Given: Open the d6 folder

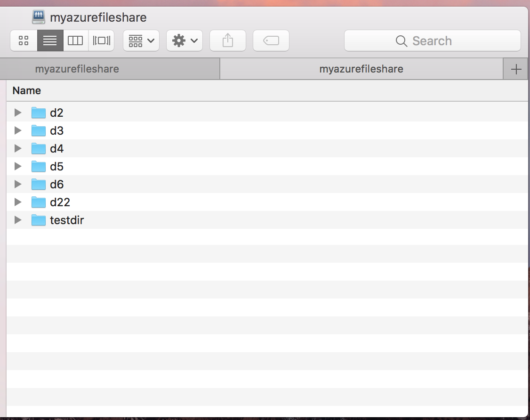Looking at the screenshot, I should (56, 184).
